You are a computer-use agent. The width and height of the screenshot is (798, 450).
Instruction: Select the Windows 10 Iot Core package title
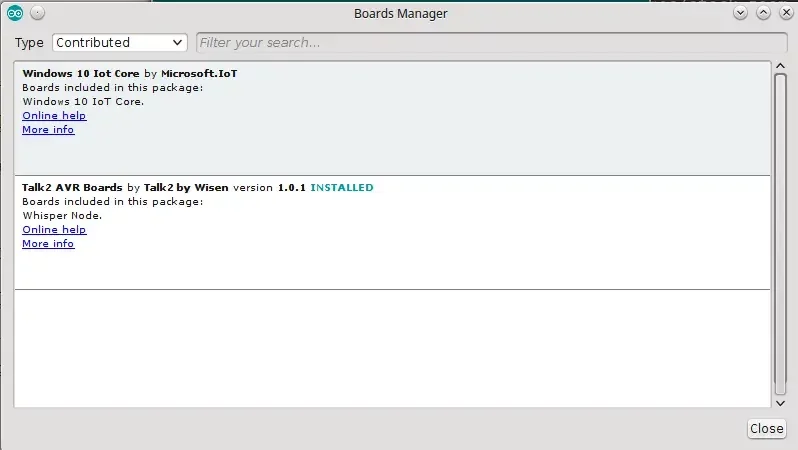(x=80, y=73)
